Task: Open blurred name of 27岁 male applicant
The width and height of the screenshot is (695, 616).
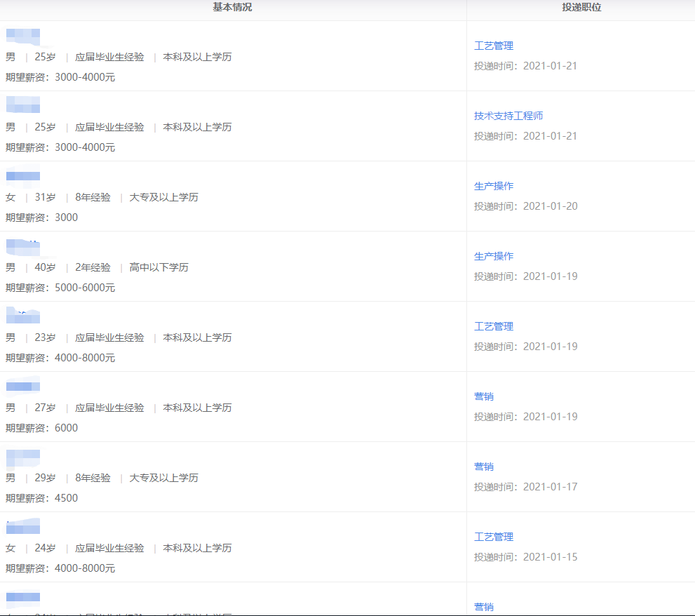Action: (x=23, y=387)
